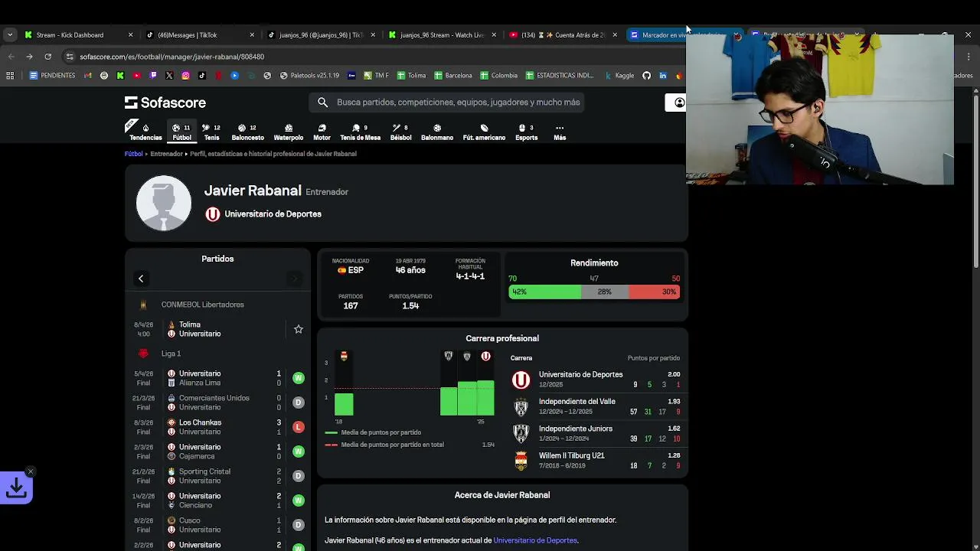Open Comerciantes Unidos vs Universitario match
The image size is (980, 551).
coord(218,403)
